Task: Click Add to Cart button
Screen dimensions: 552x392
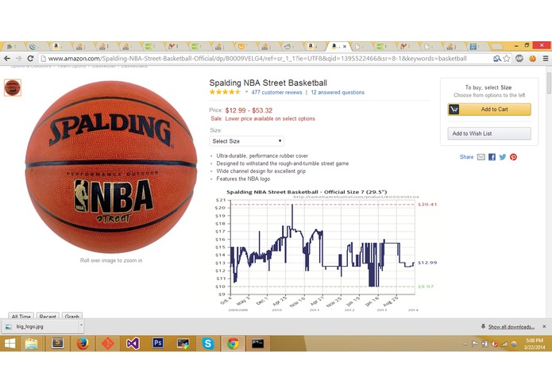Action: (x=489, y=110)
